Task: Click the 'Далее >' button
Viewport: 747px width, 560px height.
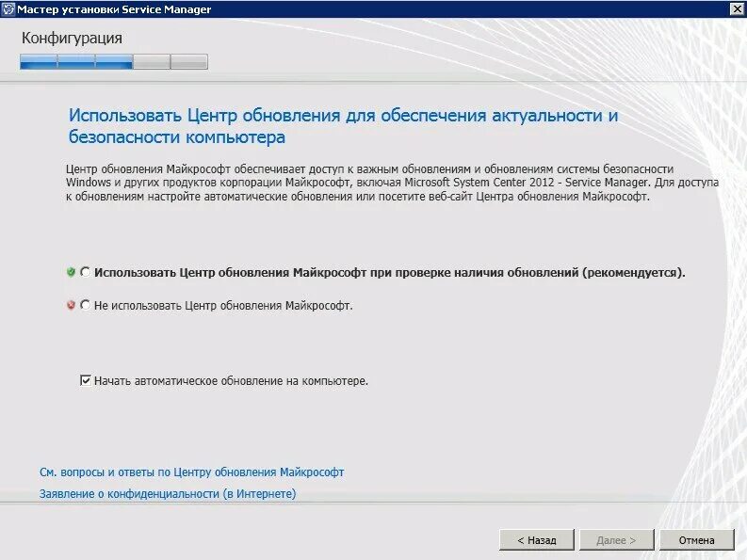Action: [616, 540]
